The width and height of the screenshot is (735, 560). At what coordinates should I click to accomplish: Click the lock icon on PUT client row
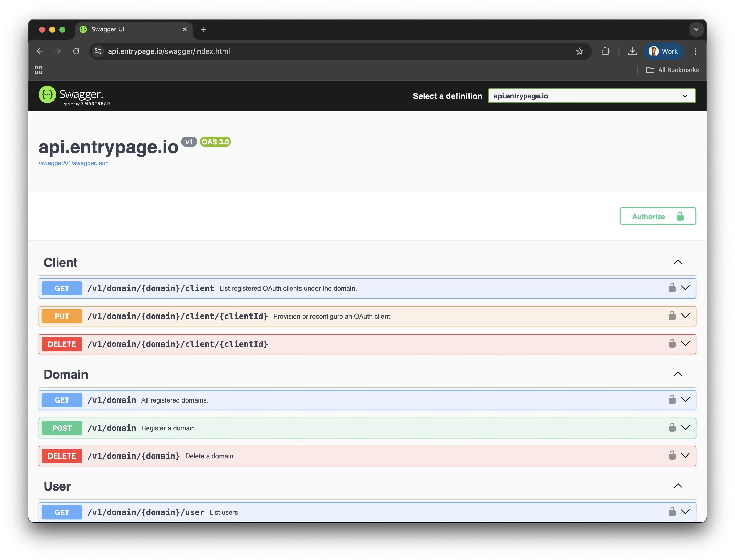pyautogui.click(x=672, y=316)
